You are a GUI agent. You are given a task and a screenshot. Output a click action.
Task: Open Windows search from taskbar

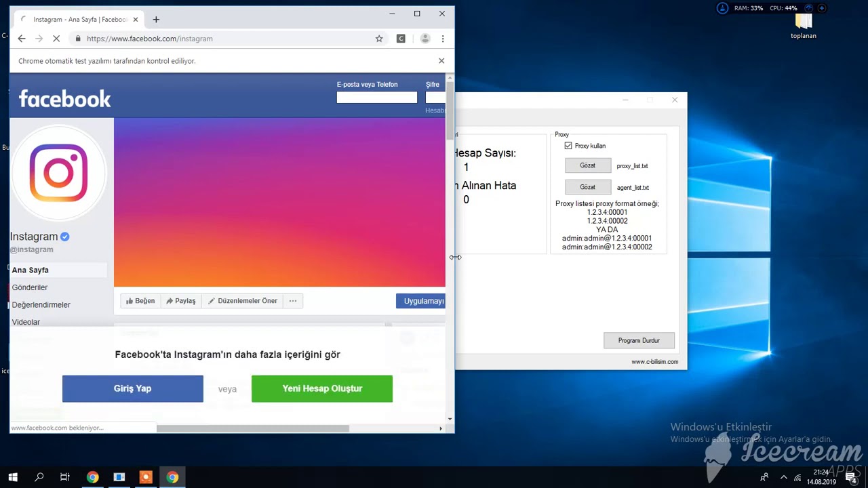tap(39, 477)
